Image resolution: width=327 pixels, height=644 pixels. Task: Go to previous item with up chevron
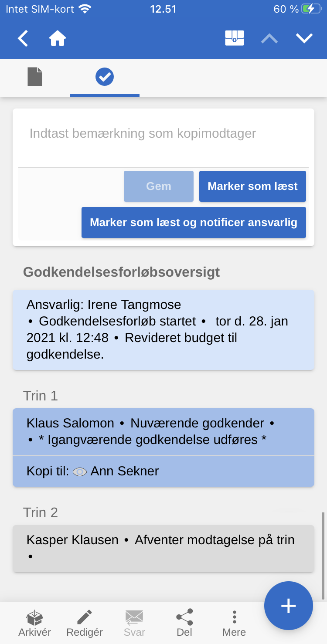point(269,38)
